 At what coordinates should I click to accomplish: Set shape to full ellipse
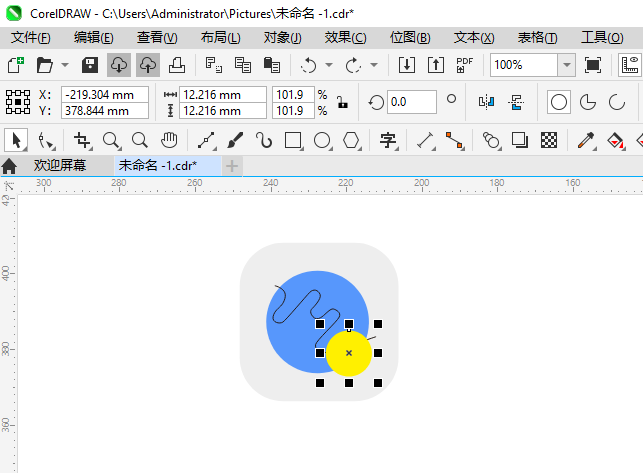click(559, 102)
